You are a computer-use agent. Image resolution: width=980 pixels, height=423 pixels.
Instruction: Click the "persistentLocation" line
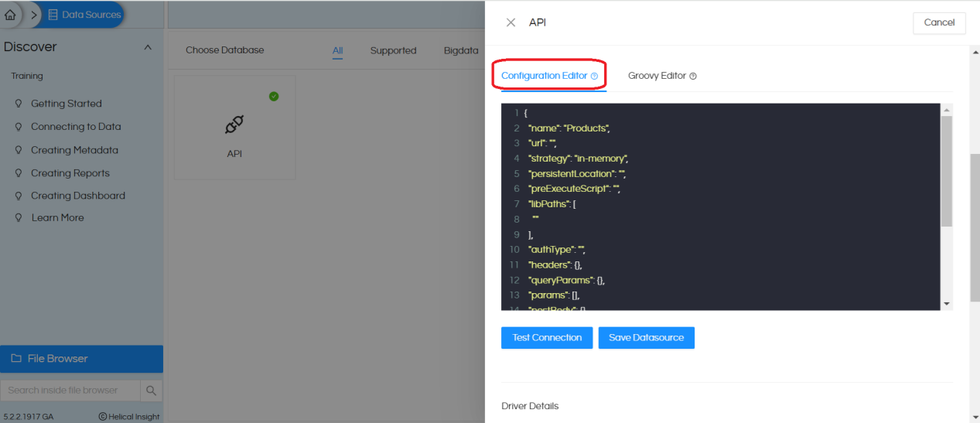pos(576,173)
